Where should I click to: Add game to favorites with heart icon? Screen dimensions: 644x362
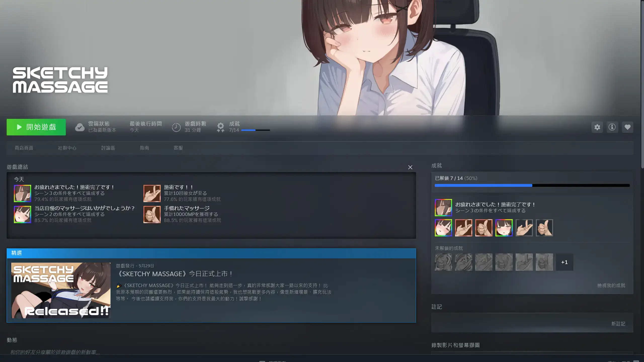pos(627,127)
